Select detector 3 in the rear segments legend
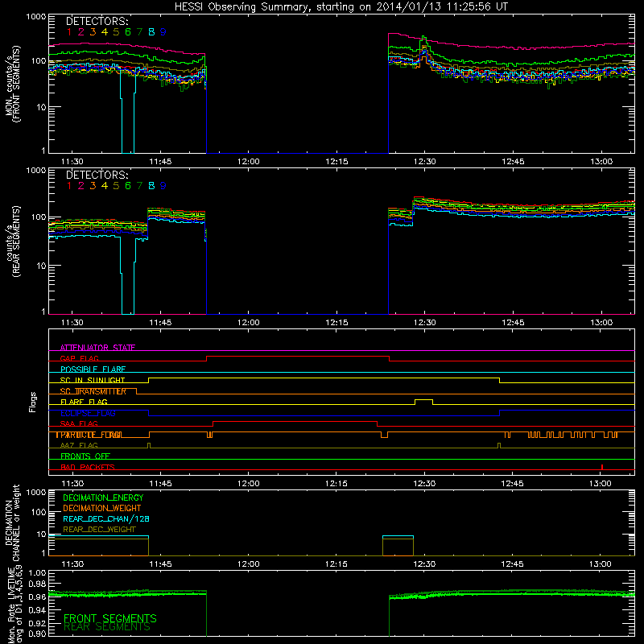The height and width of the screenshot is (644, 644). [x=93, y=186]
